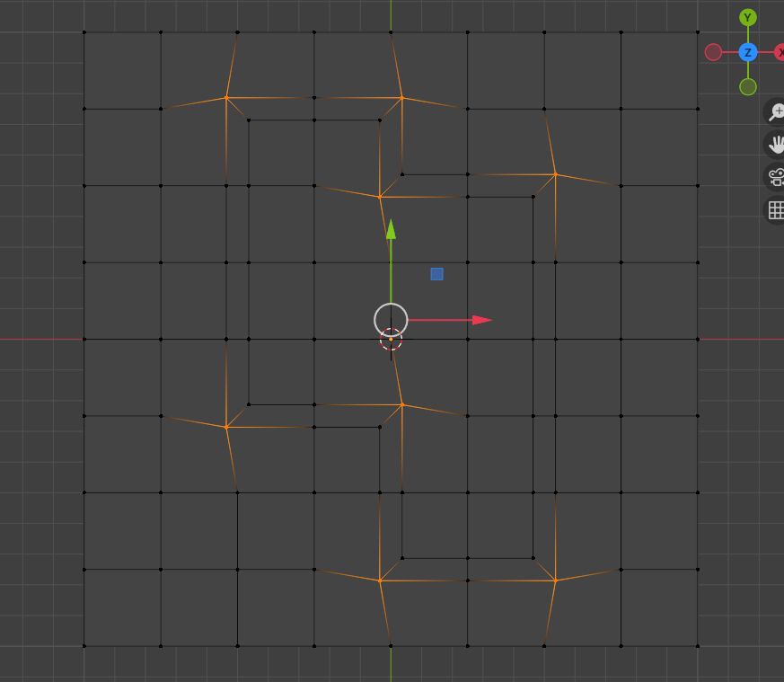Click the blue Z axis gizmo ball
Screen dimensions: 784x682
click(748, 52)
